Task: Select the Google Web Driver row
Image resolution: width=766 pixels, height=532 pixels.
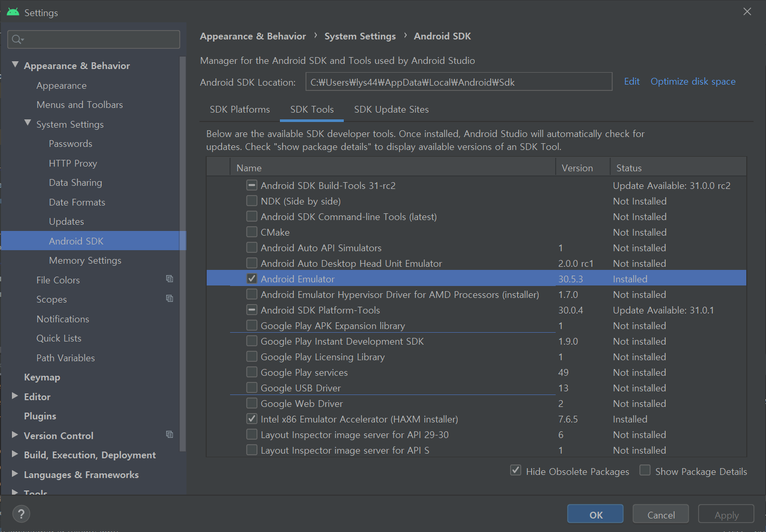Action: 476,403
